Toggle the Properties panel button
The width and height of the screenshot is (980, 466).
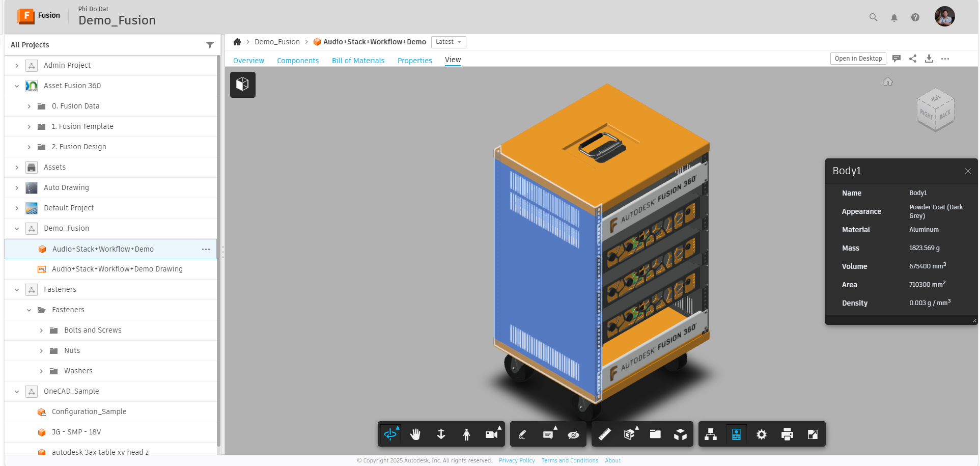(736, 434)
